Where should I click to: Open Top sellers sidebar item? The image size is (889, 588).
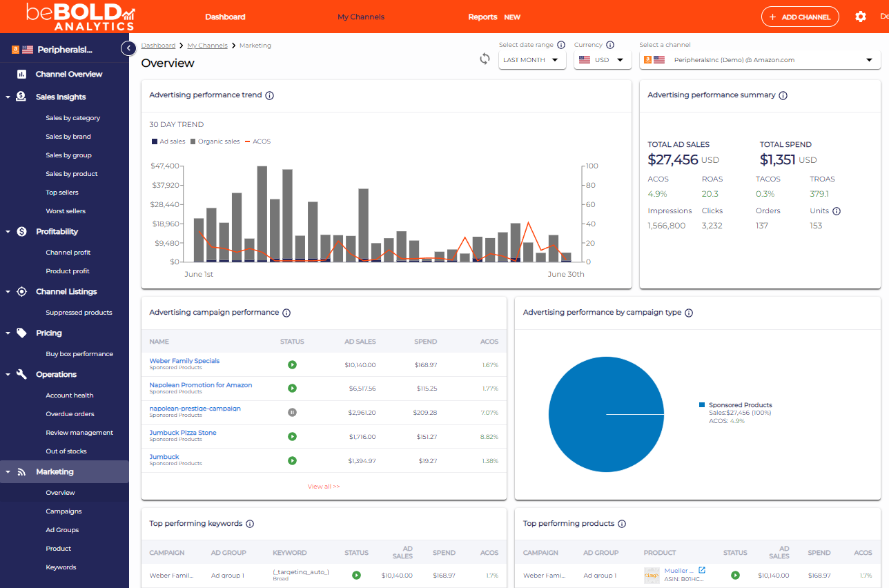[x=62, y=193]
